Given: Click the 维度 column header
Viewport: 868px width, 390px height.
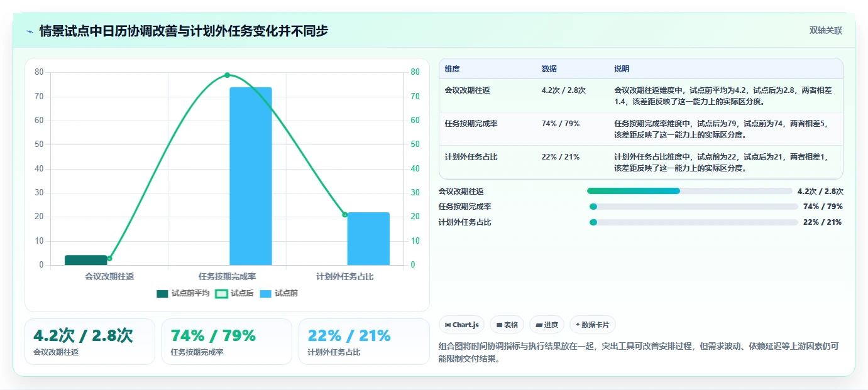Looking at the screenshot, I should tap(452, 69).
